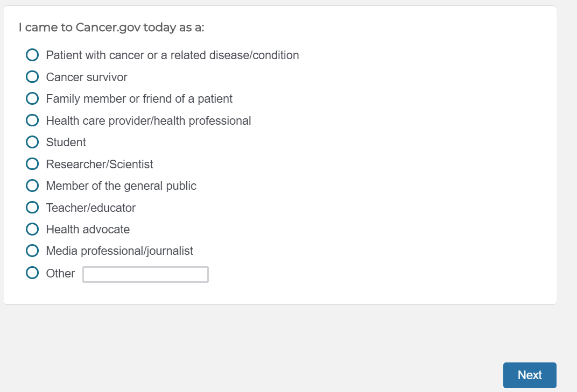This screenshot has width=577, height=392.
Task: Click the 'I came to Cancer.gov today as a:' heading
Action: tap(111, 27)
